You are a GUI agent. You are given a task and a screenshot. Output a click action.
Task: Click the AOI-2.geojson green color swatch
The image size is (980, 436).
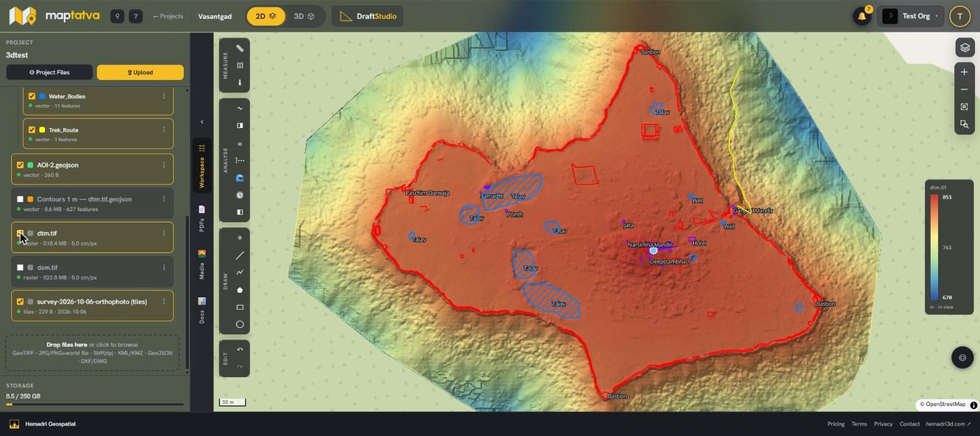coord(30,165)
